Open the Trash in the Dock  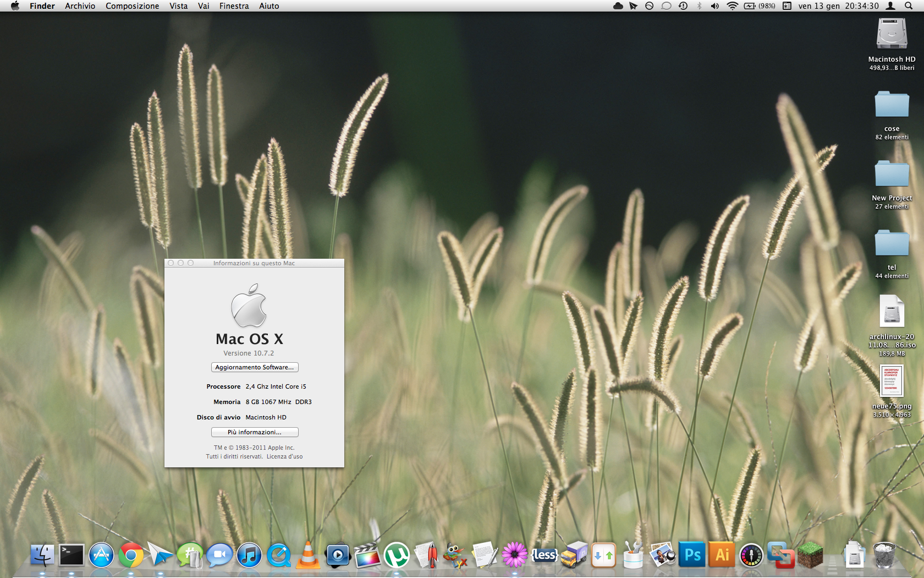[x=884, y=555]
